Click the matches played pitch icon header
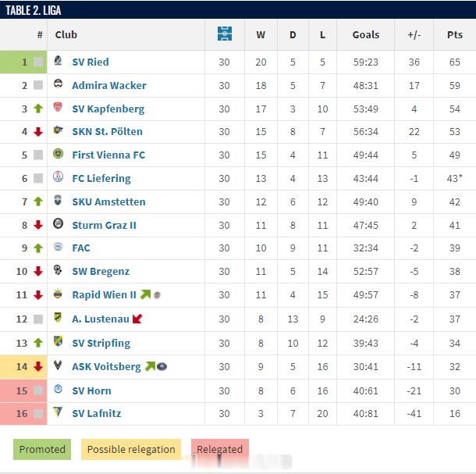The image size is (476, 474). [225, 34]
